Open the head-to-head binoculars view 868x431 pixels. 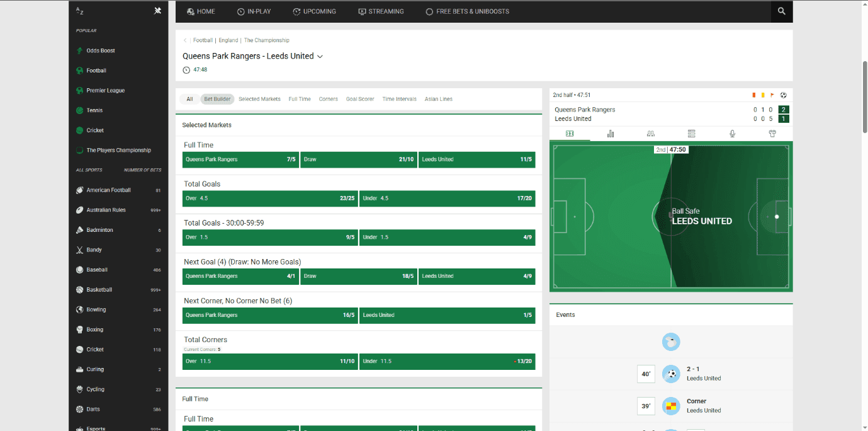click(650, 133)
